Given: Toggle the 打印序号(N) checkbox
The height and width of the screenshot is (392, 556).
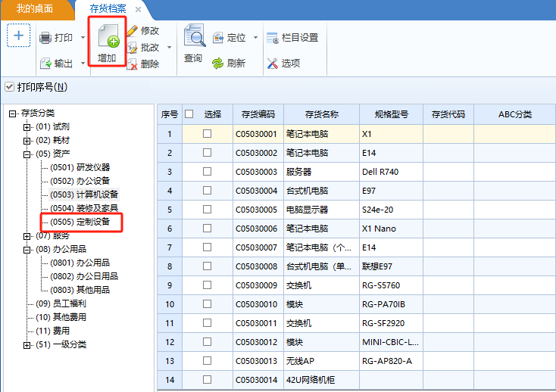Looking at the screenshot, I should click(x=9, y=87).
